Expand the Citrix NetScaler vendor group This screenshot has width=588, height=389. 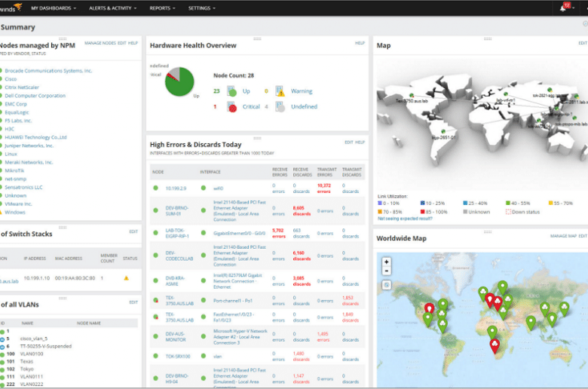[22, 87]
